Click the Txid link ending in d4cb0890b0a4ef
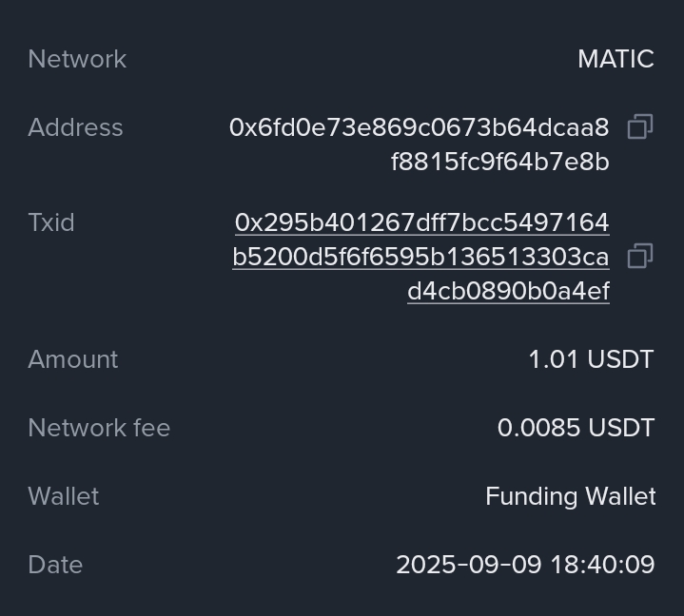 point(508,291)
